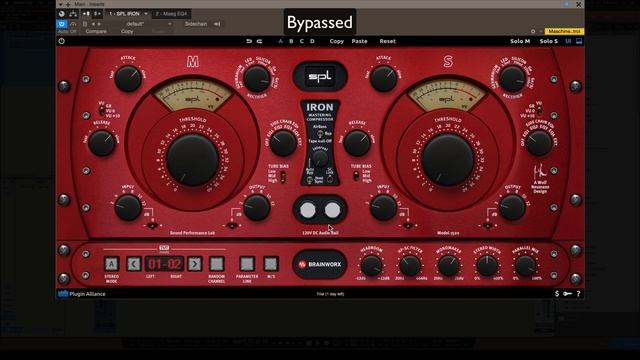Click the Monomaker knob
This screenshot has width=640, height=360.
(x=449, y=265)
